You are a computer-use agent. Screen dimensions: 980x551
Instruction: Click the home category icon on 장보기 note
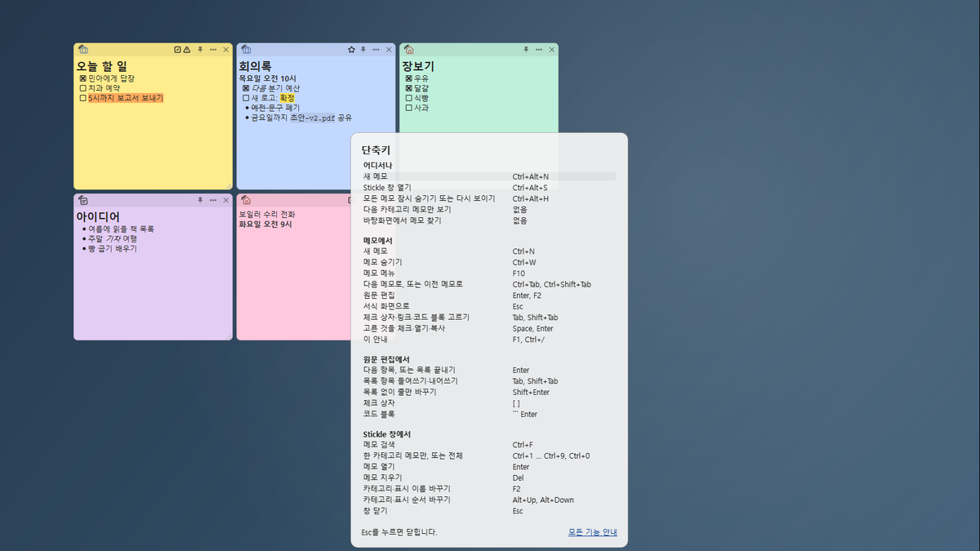(x=409, y=50)
